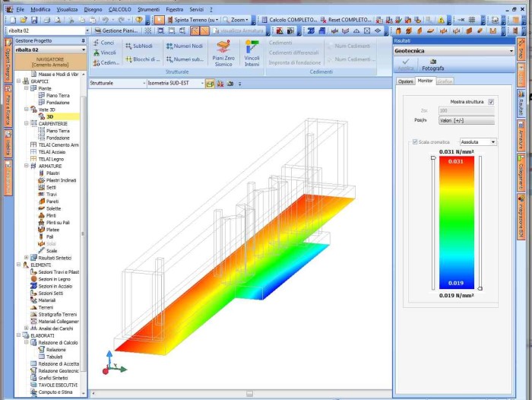The width and height of the screenshot is (532, 400).
Task: Click the New document icon
Action: coord(13,20)
